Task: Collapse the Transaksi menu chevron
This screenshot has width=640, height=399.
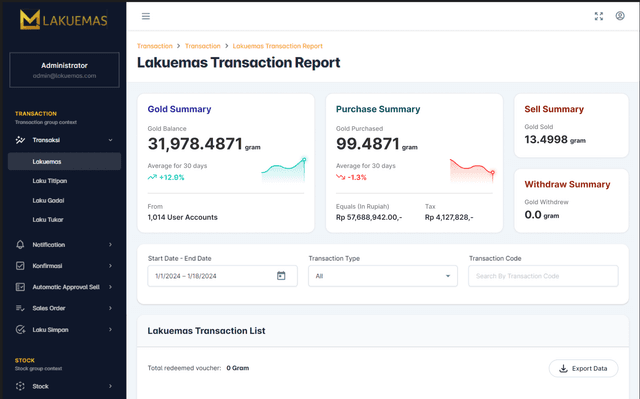Action: (110, 140)
